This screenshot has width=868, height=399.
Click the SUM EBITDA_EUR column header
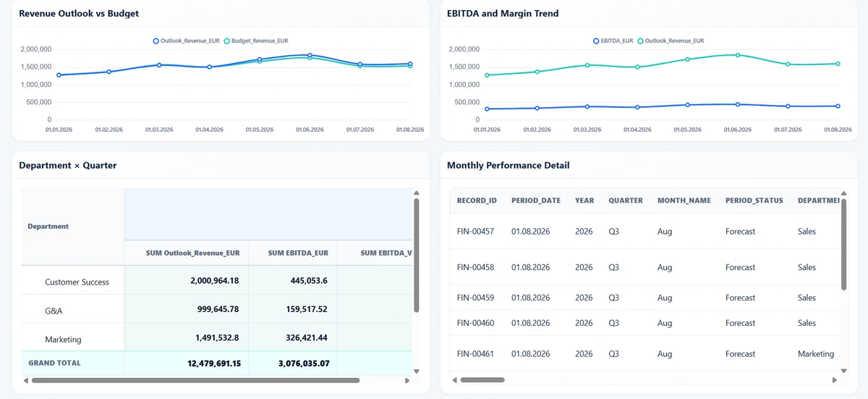point(298,253)
